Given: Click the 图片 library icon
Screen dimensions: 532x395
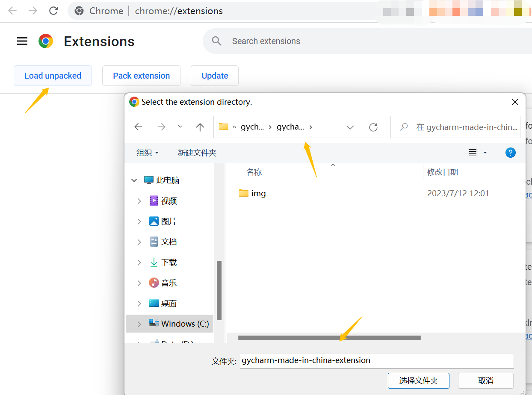Looking at the screenshot, I should pyautogui.click(x=154, y=221).
